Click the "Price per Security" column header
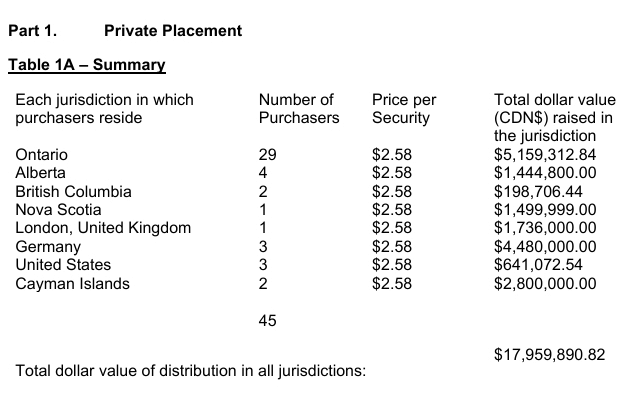Screen dimensions: 639x408 tap(404, 109)
